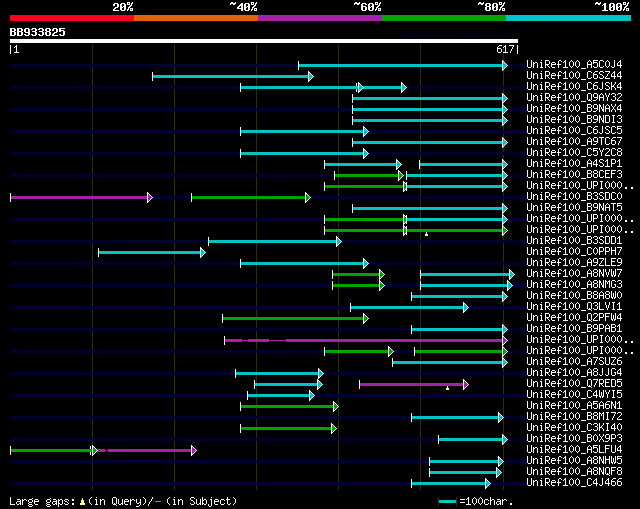Select the UniRef100_A8NVW7 label
The height and width of the screenshot is (509, 640).
[574, 273]
